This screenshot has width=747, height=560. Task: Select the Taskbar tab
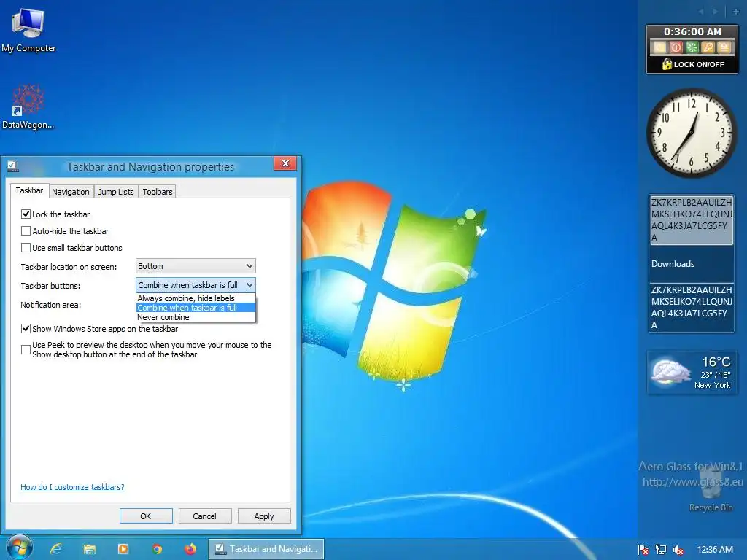pos(29,190)
